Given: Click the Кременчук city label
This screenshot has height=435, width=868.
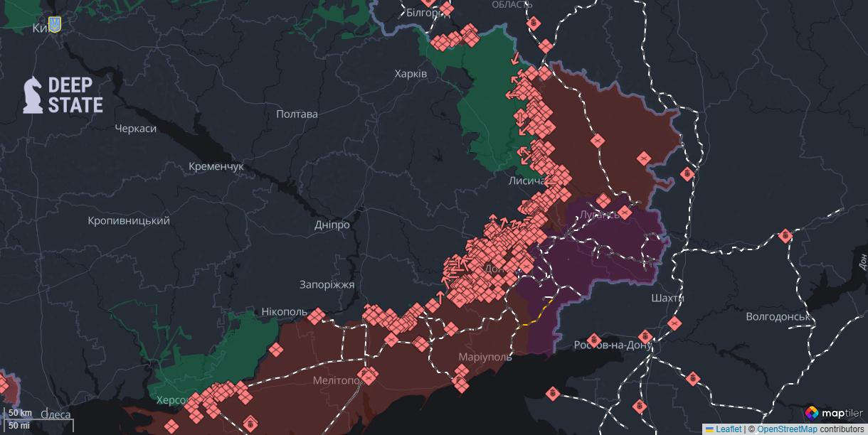Looking at the screenshot, I should [x=216, y=166].
